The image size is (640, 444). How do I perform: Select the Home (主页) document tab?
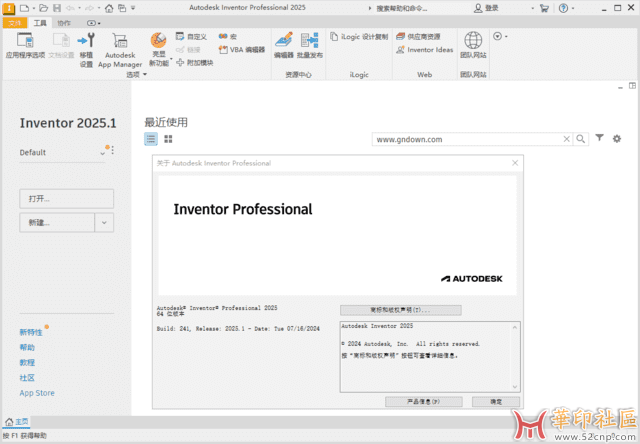point(17,422)
